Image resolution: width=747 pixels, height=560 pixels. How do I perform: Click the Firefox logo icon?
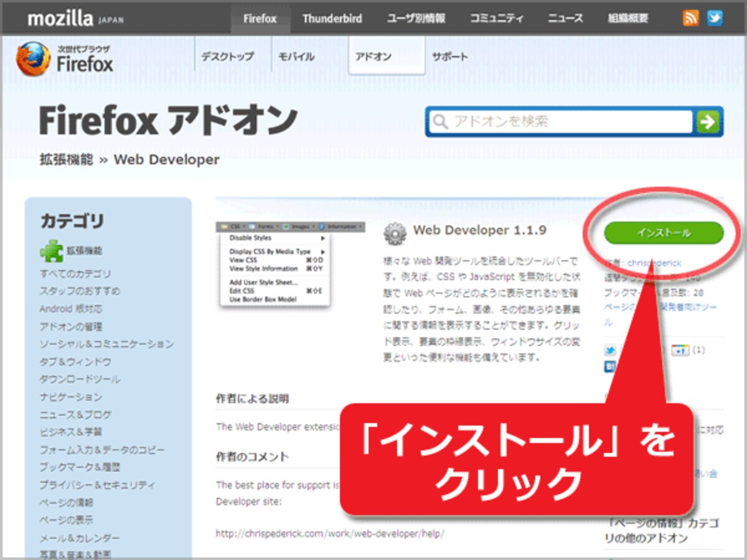coord(33,59)
